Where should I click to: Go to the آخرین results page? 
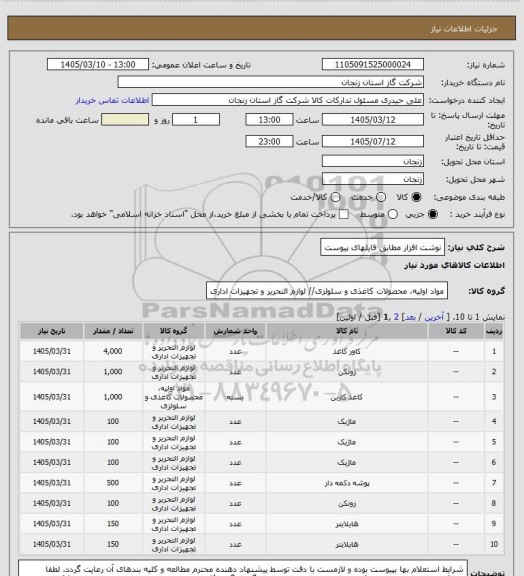434,317
